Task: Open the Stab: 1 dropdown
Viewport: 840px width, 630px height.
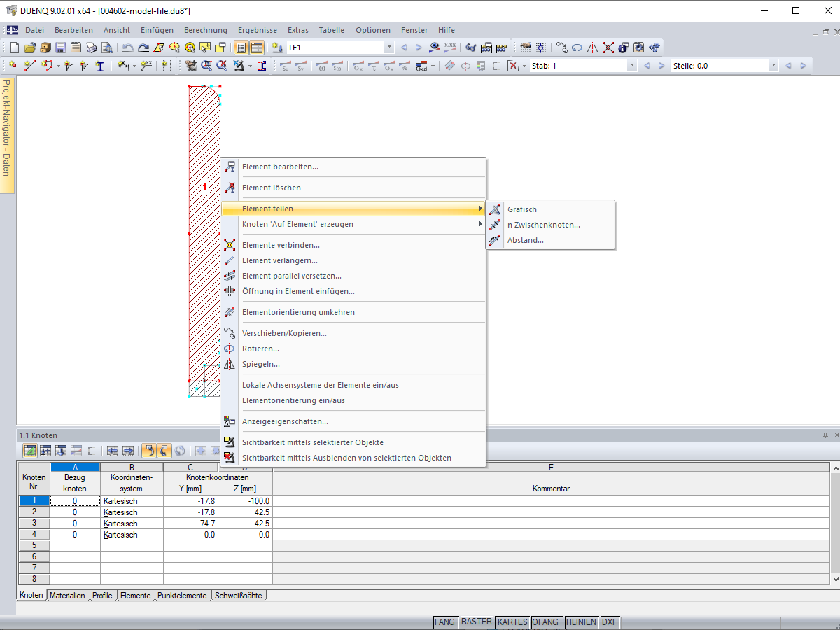Action: [x=632, y=66]
